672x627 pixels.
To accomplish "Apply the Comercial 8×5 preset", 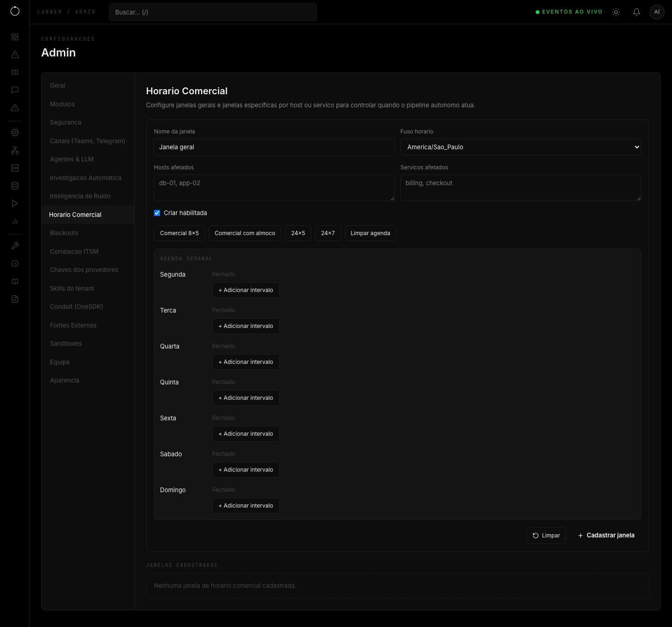I will 179,233.
